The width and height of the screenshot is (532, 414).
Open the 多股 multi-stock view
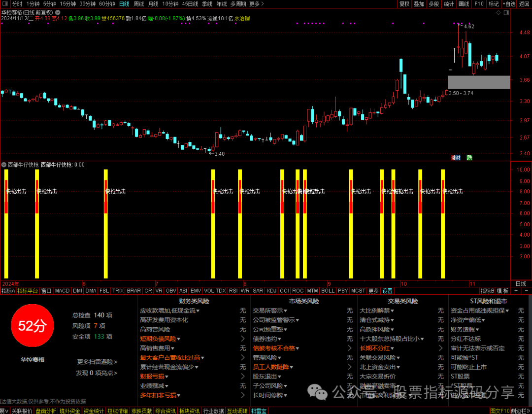tap(434, 4)
